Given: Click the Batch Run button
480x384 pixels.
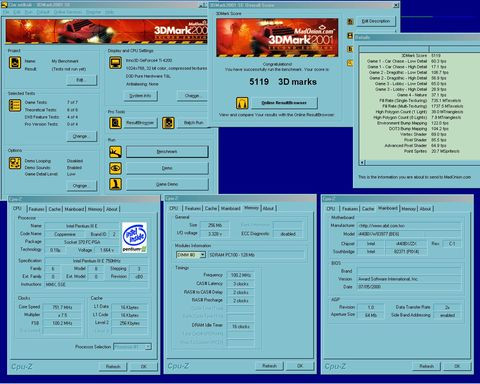Looking at the screenshot, I should click(x=193, y=123).
